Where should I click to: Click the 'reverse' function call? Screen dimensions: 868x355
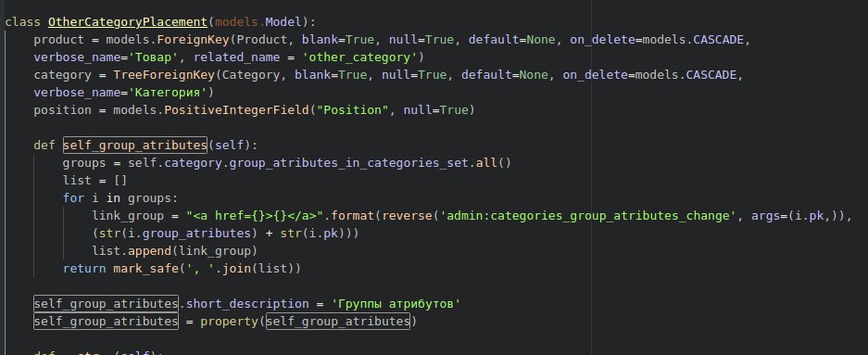pos(407,216)
